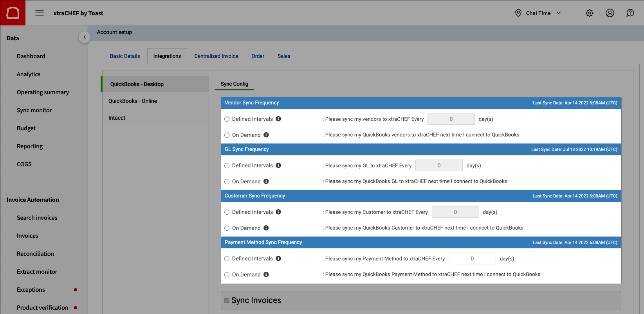Viewport: 644px width, 314px height.
Task: Open the help chat icon
Action: (630, 13)
